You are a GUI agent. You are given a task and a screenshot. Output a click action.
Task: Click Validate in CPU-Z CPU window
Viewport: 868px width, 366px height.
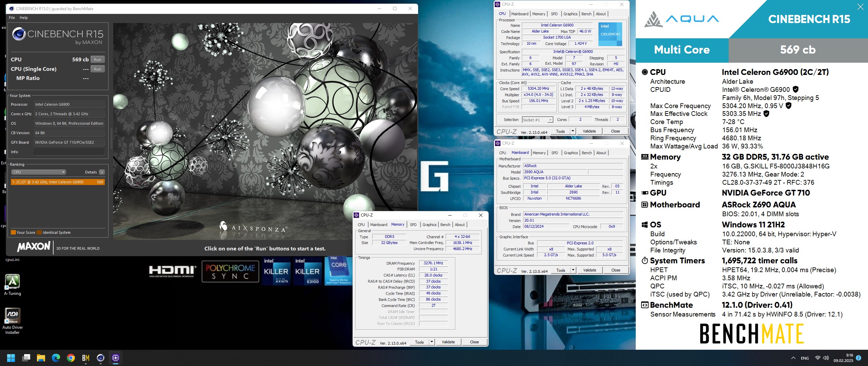click(589, 131)
